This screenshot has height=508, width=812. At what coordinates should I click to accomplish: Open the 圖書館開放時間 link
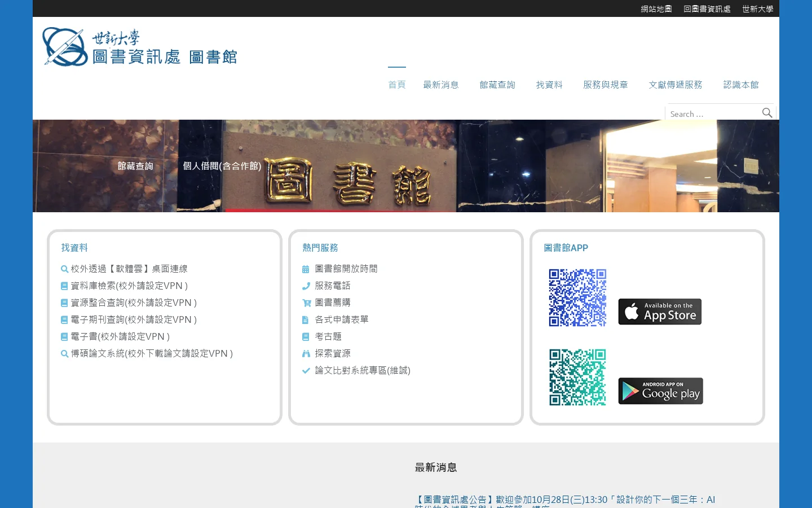(x=346, y=269)
